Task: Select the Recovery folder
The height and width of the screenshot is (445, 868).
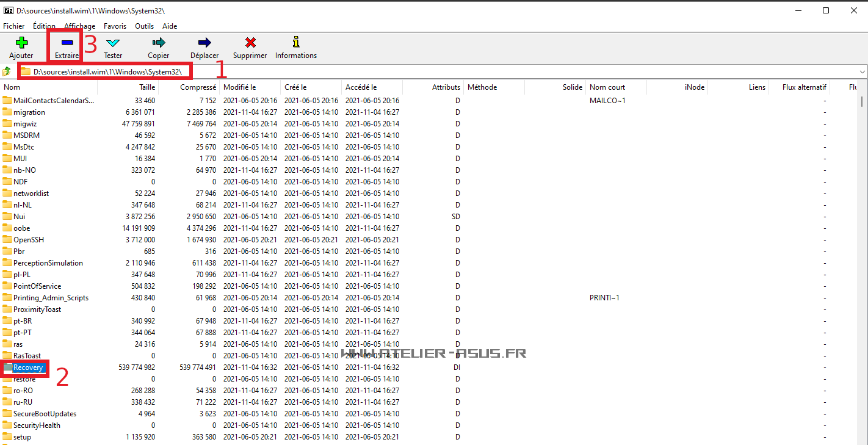Action: (x=28, y=367)
